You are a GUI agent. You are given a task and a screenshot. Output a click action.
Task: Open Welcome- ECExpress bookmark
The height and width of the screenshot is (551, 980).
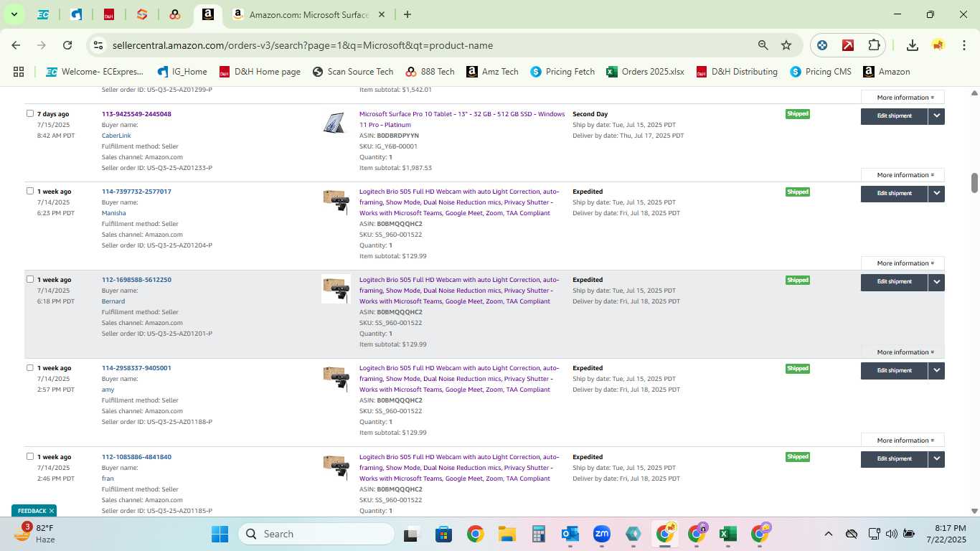[95, 72]
